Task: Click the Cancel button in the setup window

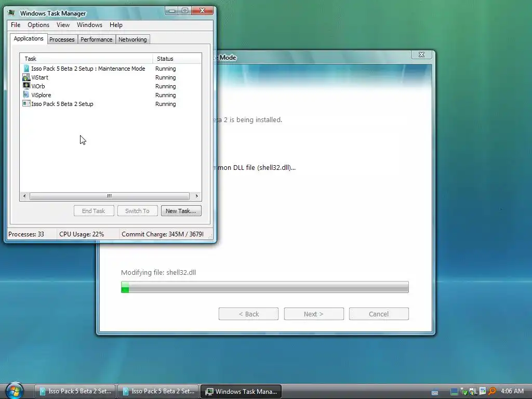Action: click(379, 314)
